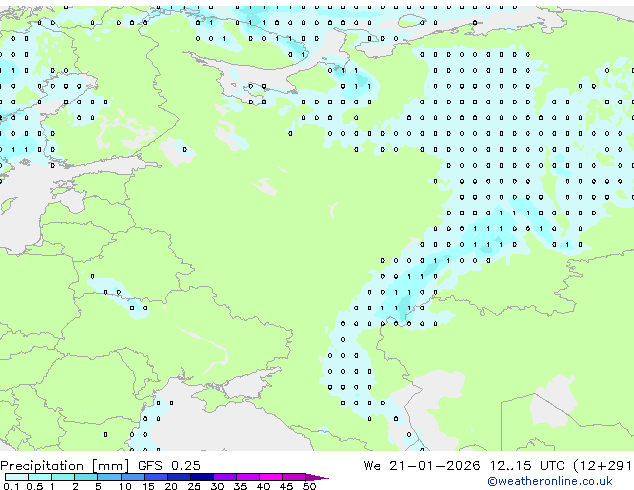Click the '35' legend scale label

pyautogui.click(x=241, y=486)
